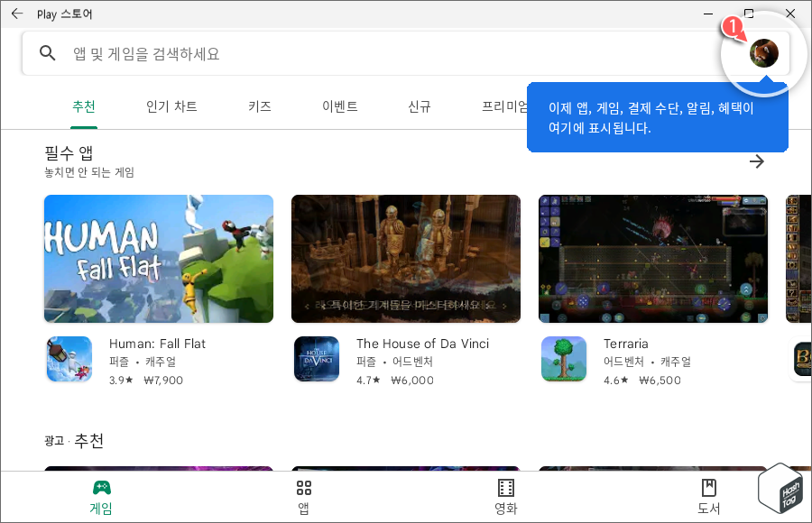Select the 추천 tab
The height and width of the screenshot is (523, 812).
tap(84, 106)
